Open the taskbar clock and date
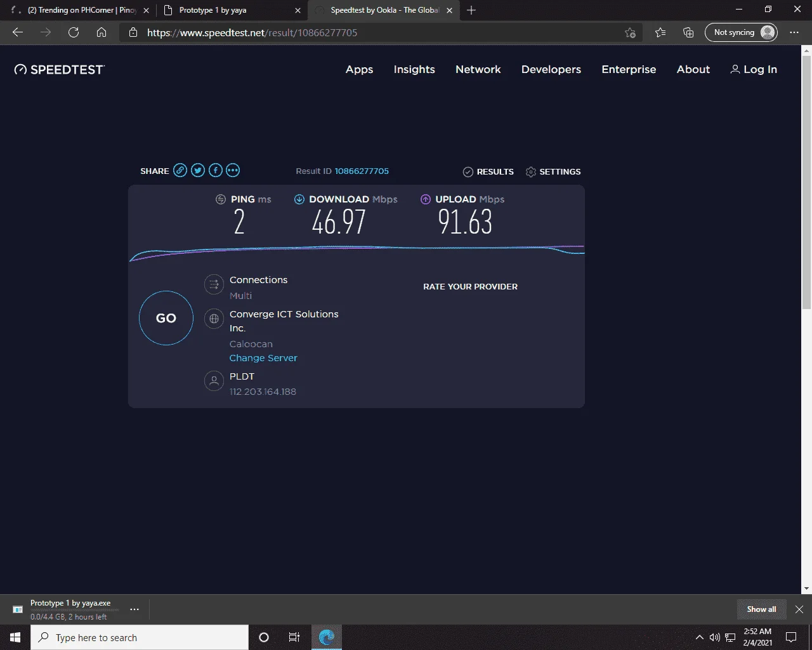 point(757,637)
